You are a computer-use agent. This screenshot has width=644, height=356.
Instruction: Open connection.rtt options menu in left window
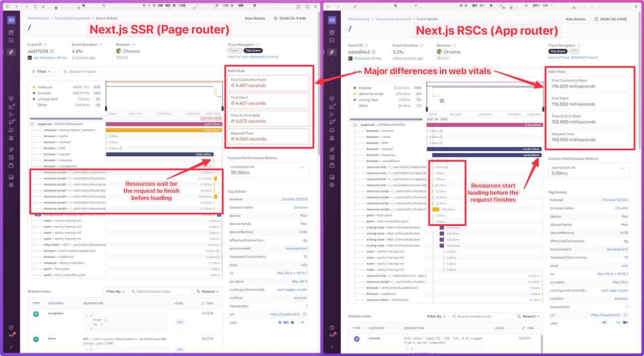[302, 167]
